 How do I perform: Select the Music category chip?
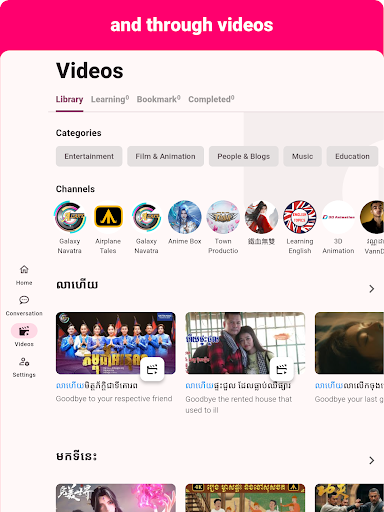pos(302,156)
